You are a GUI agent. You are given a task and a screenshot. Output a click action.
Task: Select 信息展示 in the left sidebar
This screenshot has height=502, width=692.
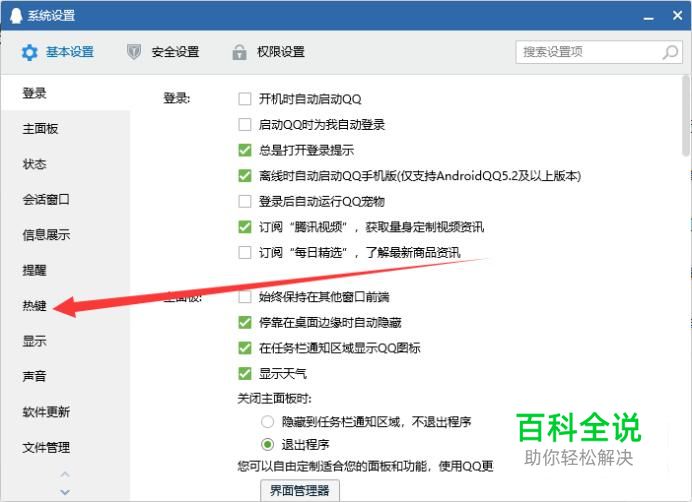65,235
